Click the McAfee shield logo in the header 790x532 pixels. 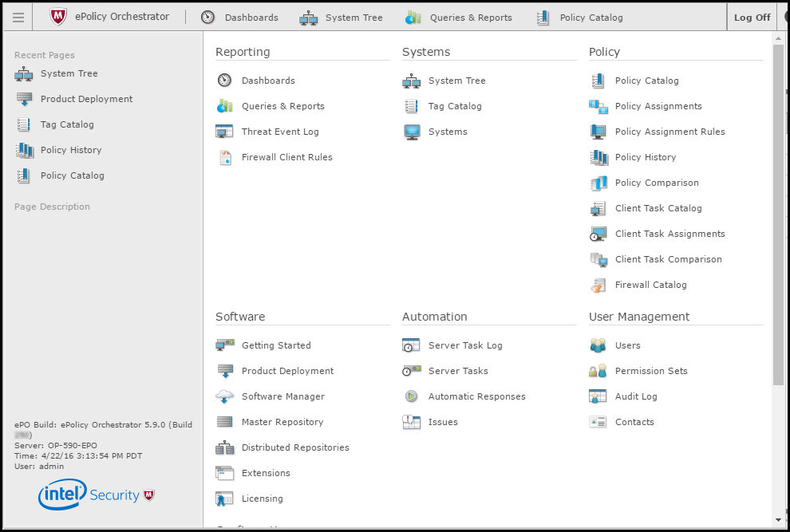(58, 17)
